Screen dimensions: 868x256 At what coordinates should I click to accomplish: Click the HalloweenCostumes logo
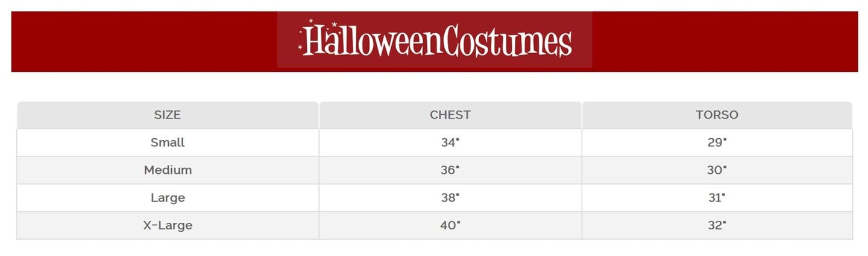[435, 40]
